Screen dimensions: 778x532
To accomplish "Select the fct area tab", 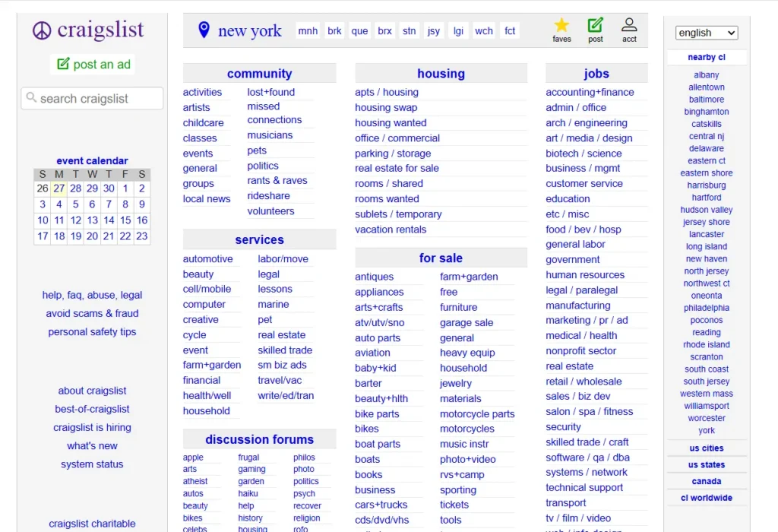I will pos(510,30).
